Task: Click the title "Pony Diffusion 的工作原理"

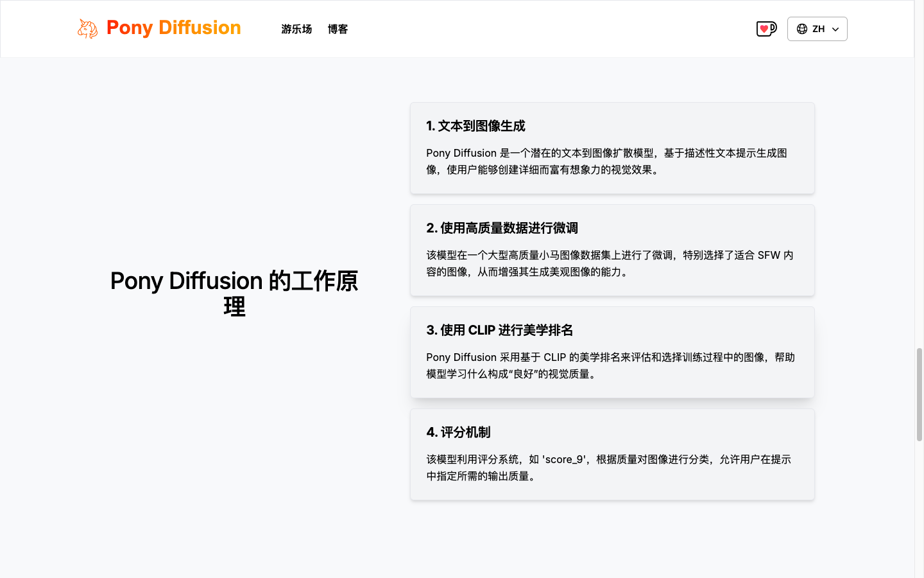Action: coord(234,293)
